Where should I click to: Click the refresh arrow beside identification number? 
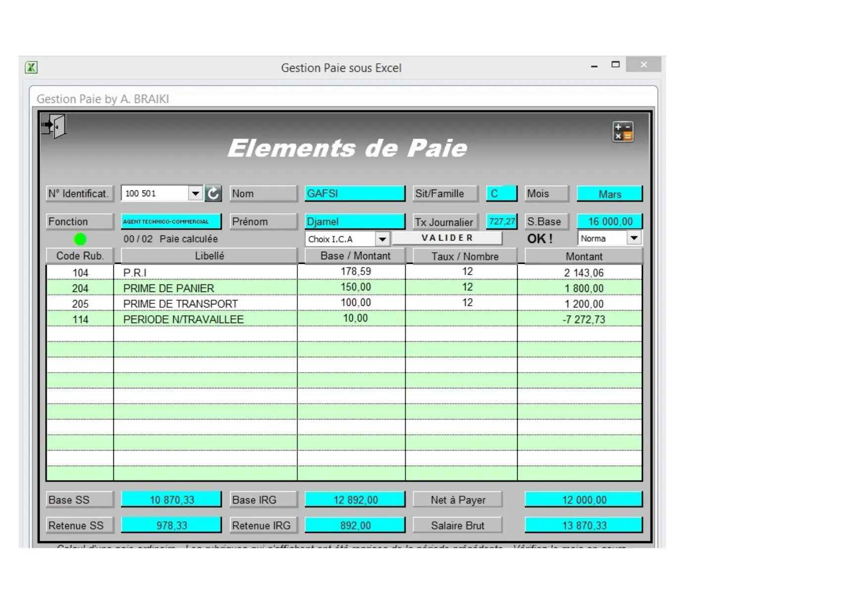pos(213,193)
